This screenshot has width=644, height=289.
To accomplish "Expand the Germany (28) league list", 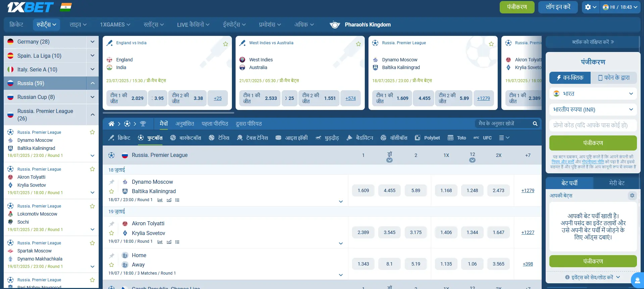I will click(92, 42).
